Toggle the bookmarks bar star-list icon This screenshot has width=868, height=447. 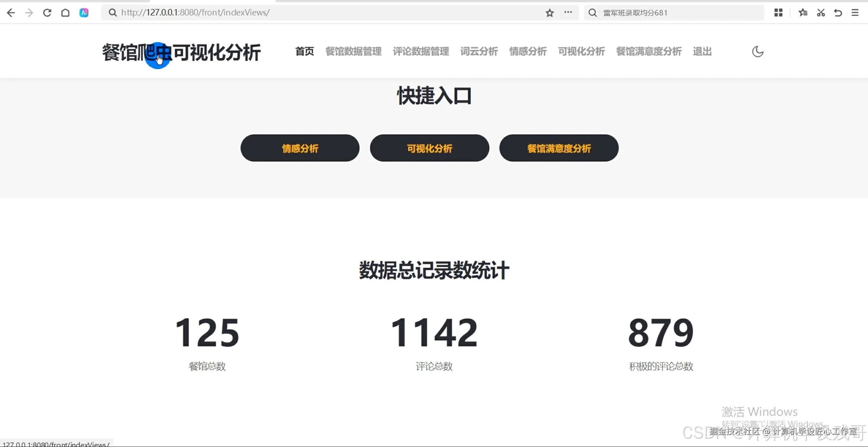(803, 13)
